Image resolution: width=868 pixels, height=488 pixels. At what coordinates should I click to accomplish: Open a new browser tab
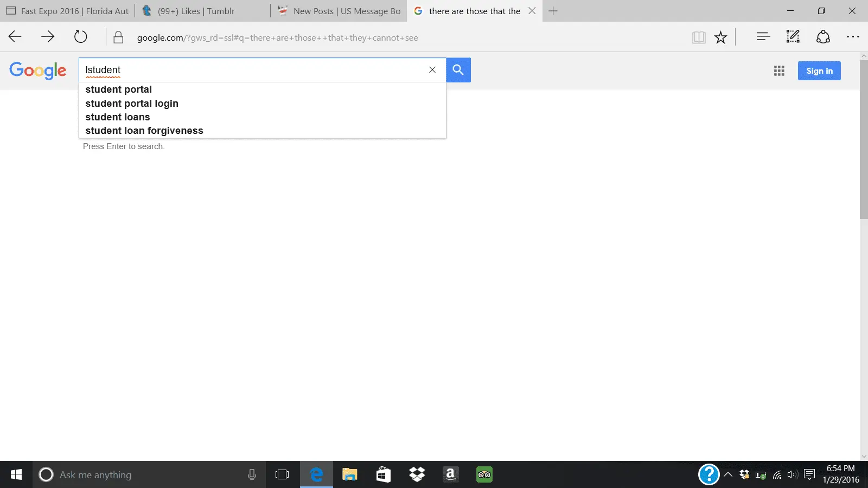(x=553, y=11)
